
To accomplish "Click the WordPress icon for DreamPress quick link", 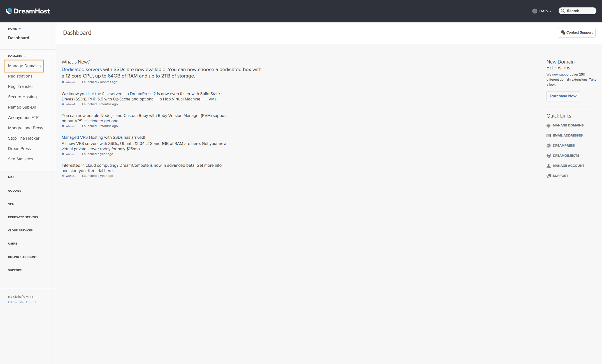I will tap(548, 145).
